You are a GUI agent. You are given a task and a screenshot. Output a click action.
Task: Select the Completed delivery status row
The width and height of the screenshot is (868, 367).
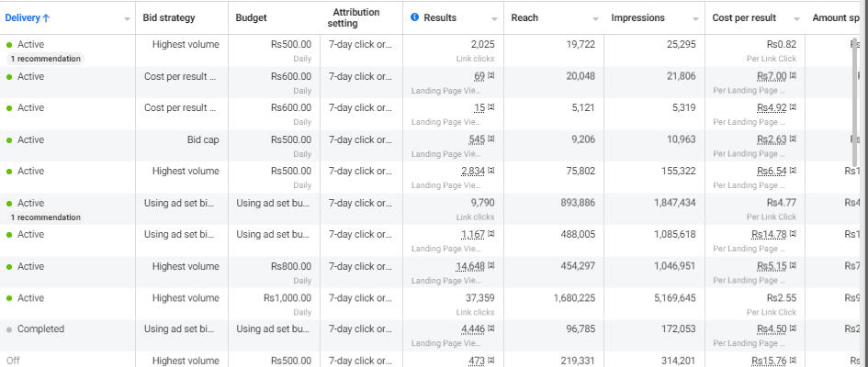[x=40, y=329]
